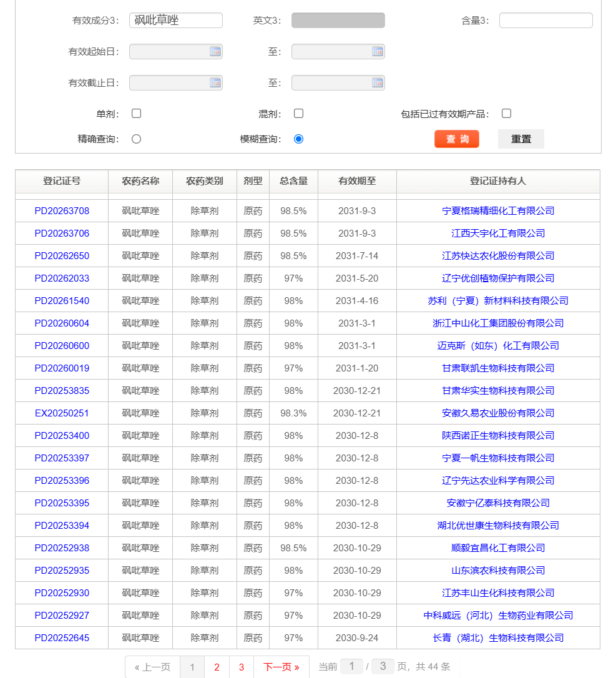Open calendar for 有效起始日 start date
This screenshot has width=616, height=678.
pyautogui.click(x=215, y=52)
